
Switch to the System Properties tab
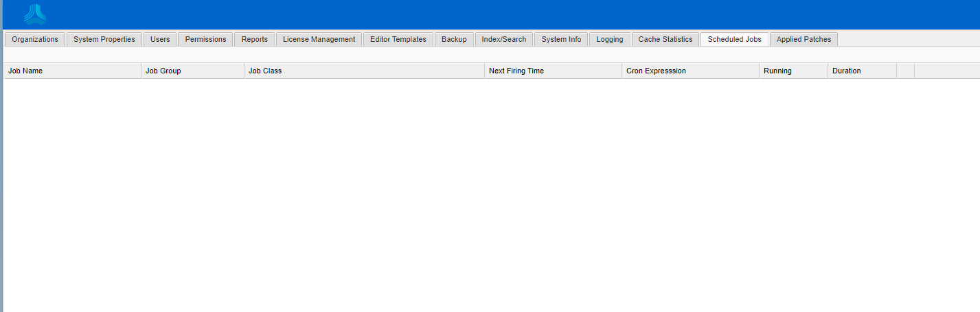point(104,39)
